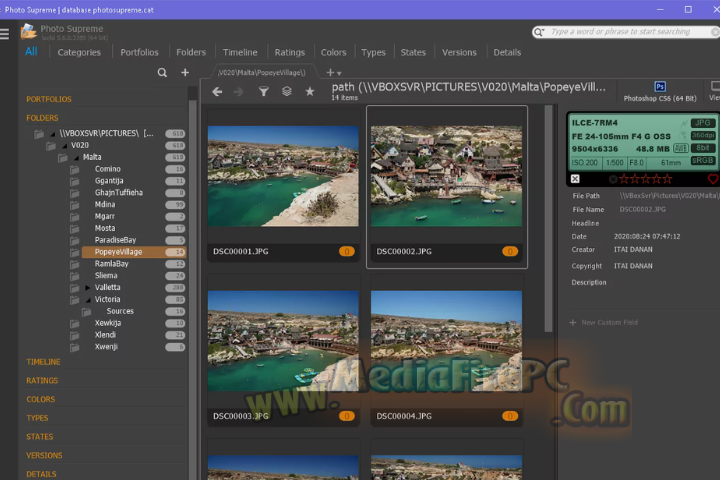Expand the COLORS section
Image resolution: width=720 pixels, height=480 pixels.
40,400
